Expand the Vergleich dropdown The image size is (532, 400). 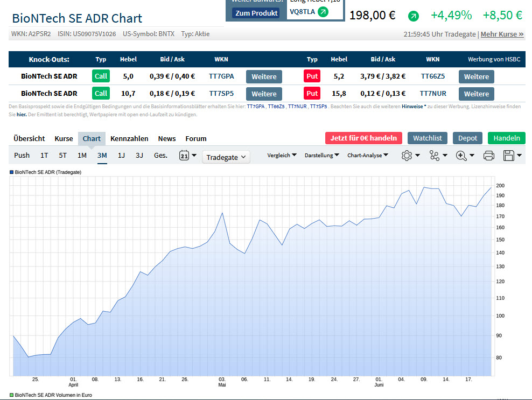pyautogui.click(x=282, y=156)
